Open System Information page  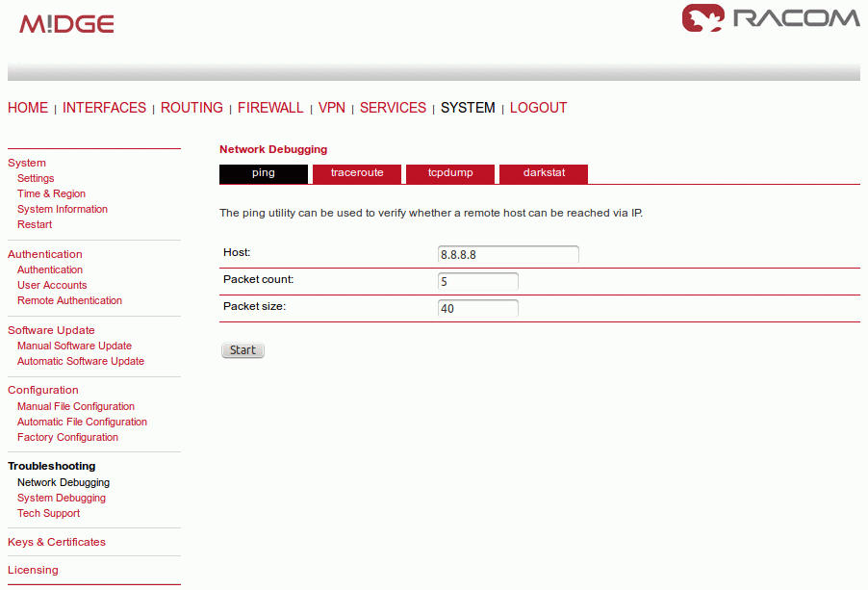click(63, 209)
